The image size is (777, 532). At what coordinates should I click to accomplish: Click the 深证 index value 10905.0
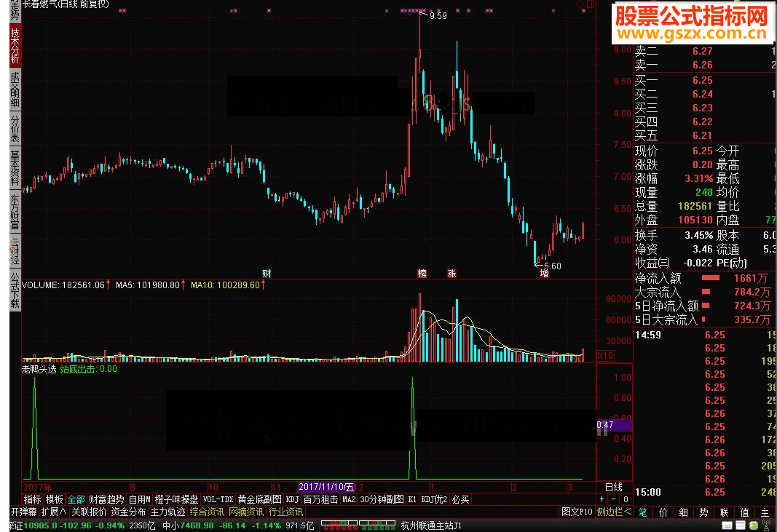[x=41, y=525]
